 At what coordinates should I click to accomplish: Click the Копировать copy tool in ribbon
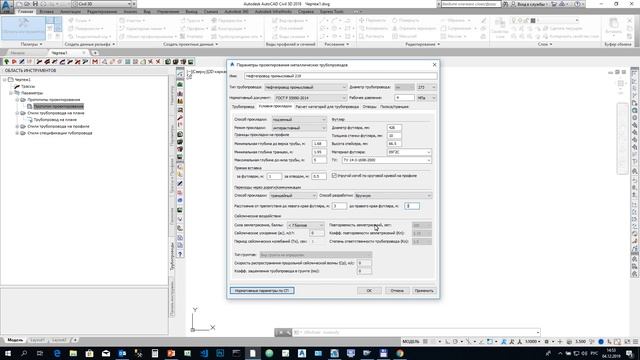click(x=373, y=28)
